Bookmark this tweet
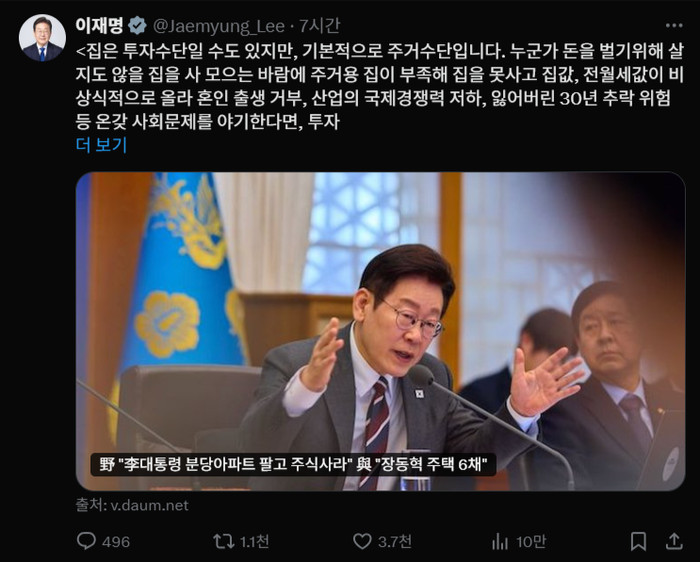Screen dimensions: 700x562 pos(638,541)
